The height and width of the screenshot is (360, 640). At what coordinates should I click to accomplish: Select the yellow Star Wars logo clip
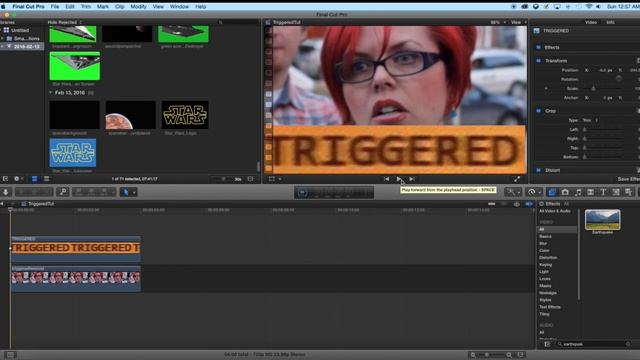185,115
